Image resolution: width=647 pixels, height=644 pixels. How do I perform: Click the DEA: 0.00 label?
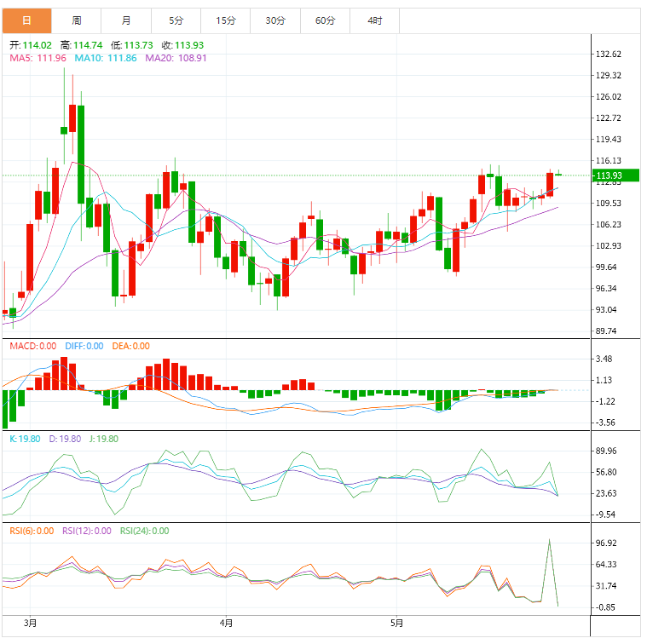pos(130,347)
